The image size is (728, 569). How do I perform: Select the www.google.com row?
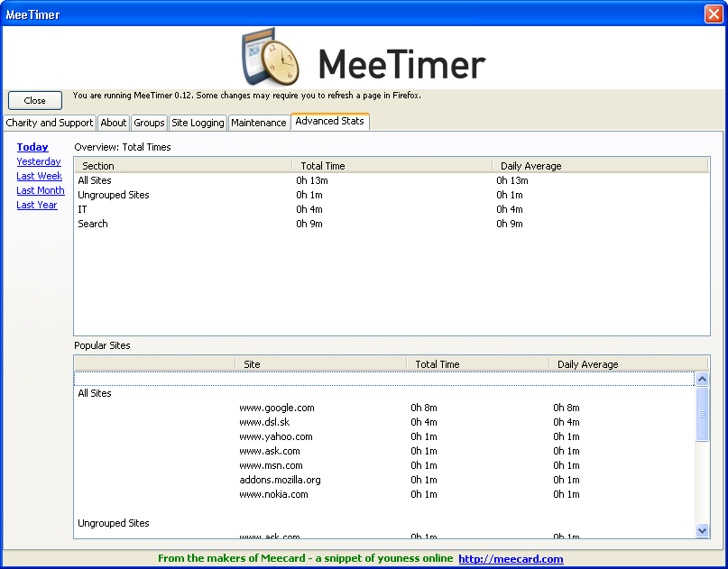(x=384, y=408)
